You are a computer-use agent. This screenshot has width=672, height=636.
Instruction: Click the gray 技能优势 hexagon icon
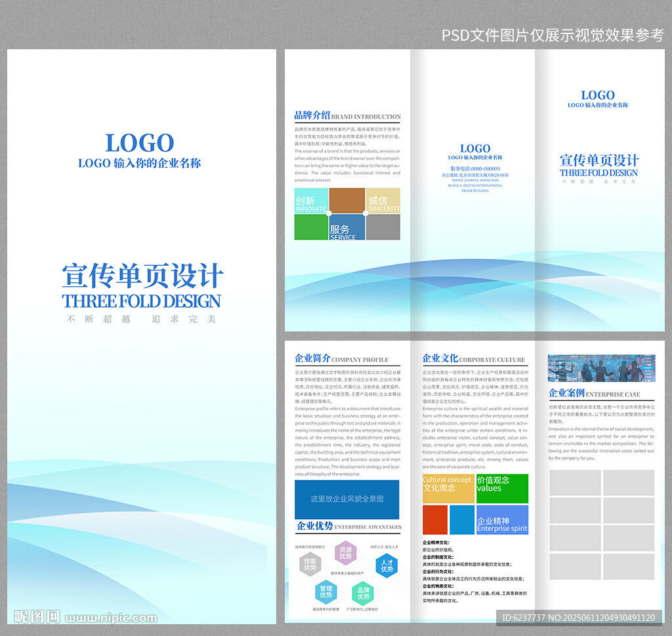point(310,564)
